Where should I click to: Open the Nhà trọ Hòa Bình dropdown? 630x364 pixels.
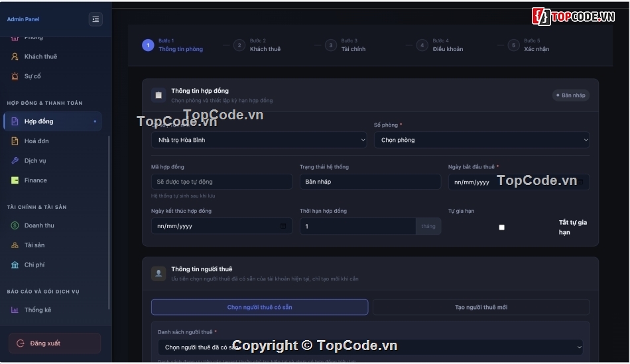click(x=259, y=140)
